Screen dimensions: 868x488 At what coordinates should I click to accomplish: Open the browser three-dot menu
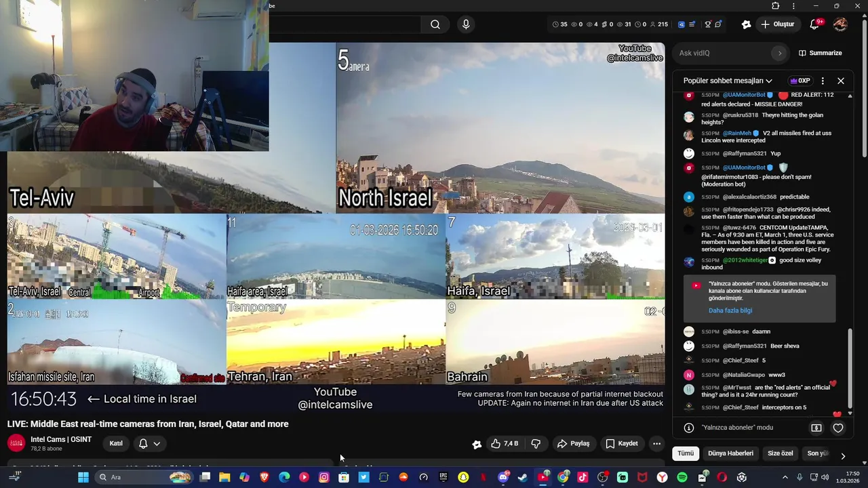[793, 6]
